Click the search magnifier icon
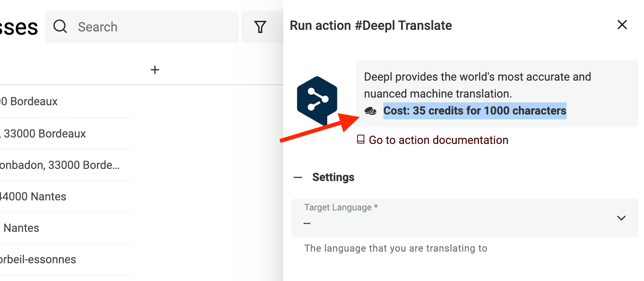Viewport: 644px width, 281px height. [60, 27]
